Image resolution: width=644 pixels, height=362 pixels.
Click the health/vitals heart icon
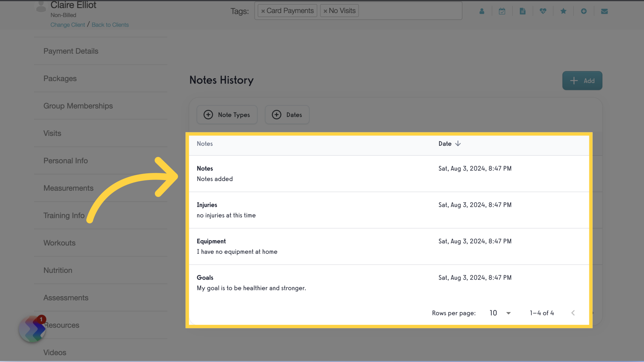[x=543, y=11]
